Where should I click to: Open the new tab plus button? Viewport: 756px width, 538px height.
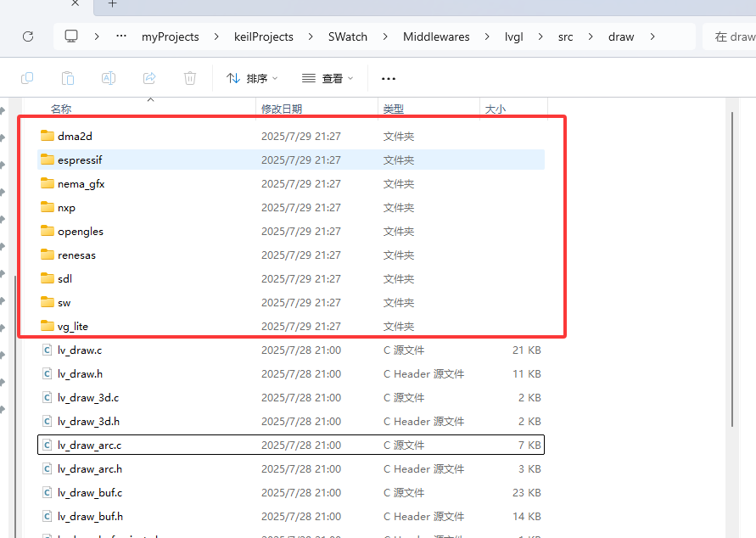point(112,4)
